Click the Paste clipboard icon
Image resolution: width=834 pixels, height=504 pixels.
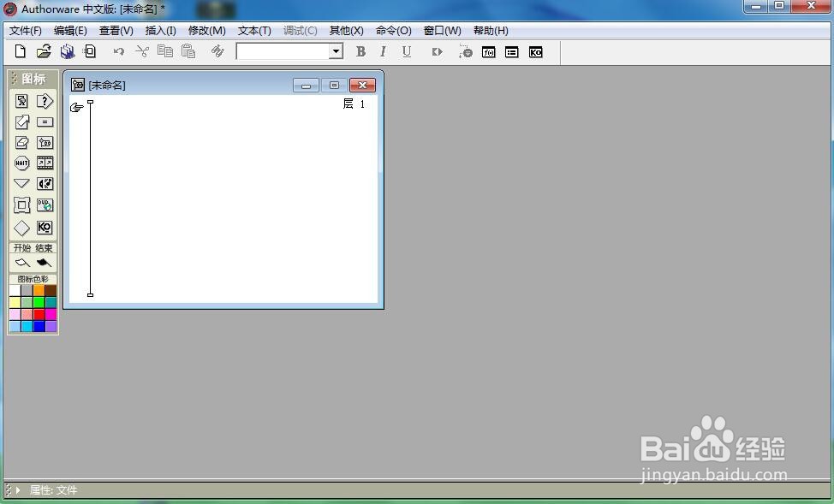188,51
